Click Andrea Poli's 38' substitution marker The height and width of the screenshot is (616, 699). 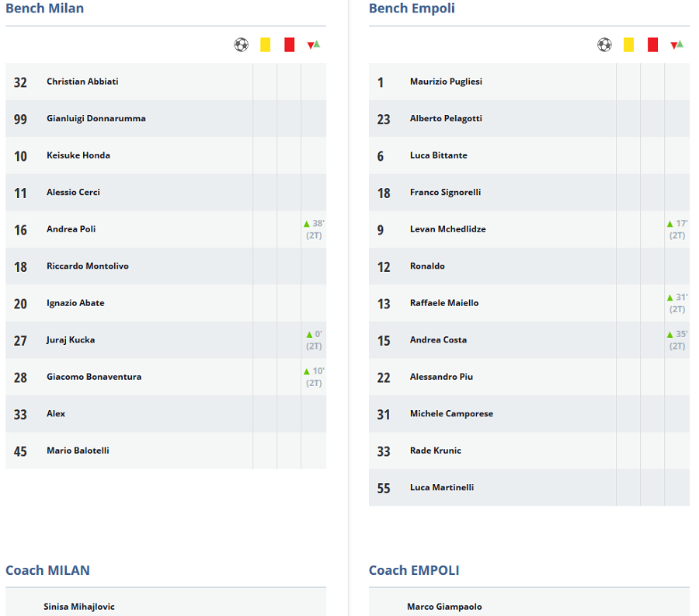pos(314,230)
